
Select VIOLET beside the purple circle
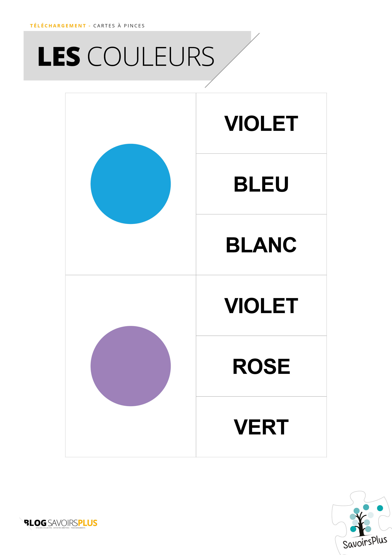[261, 306]
